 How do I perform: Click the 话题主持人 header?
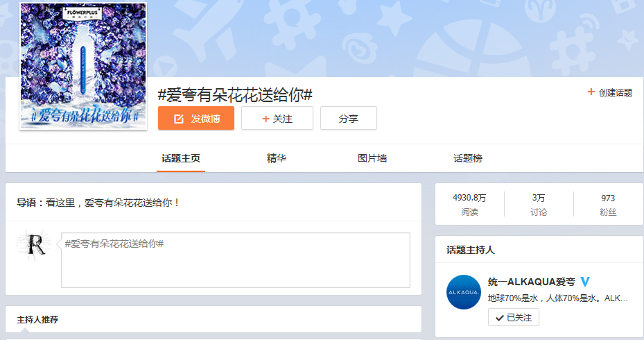pos(470,250)
